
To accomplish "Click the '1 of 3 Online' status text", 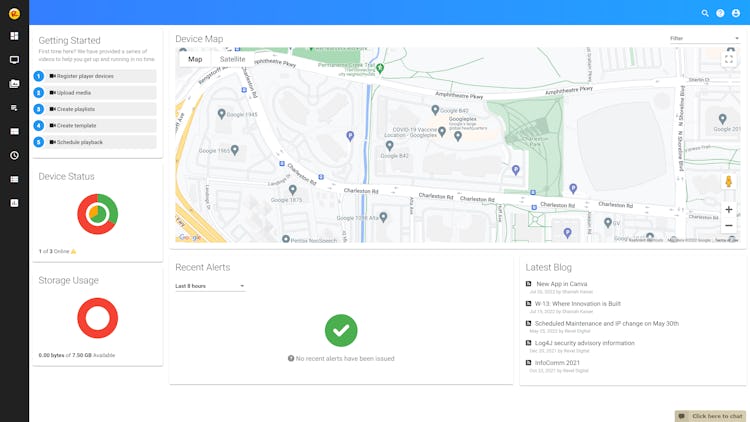I will click(54, 251).
